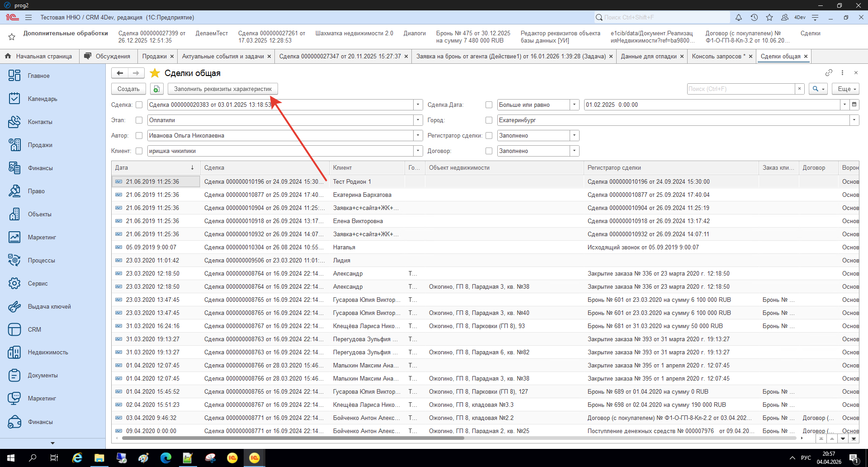Switch to the Консоль запросов tab
Screen dimensions: 868x467
tap(717, 57)
